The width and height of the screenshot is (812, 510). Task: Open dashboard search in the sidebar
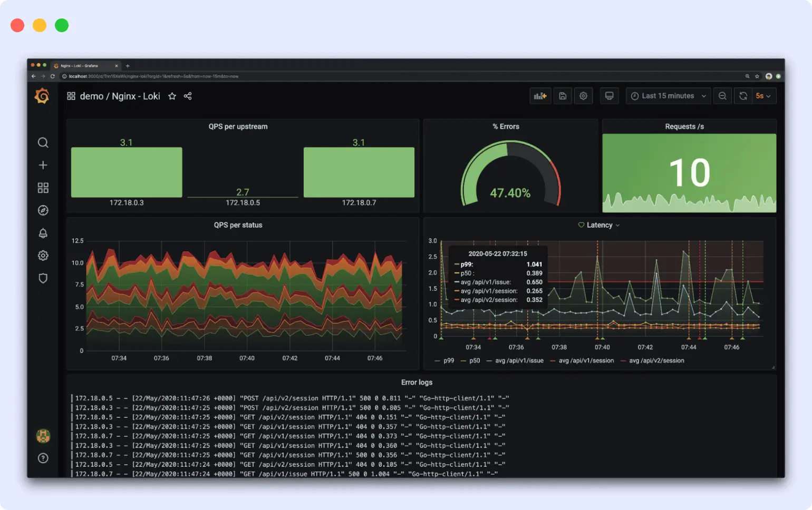pos(43,143)
